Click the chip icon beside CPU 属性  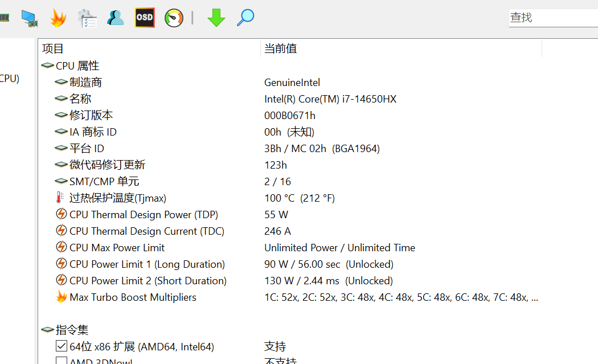[47, 66]
